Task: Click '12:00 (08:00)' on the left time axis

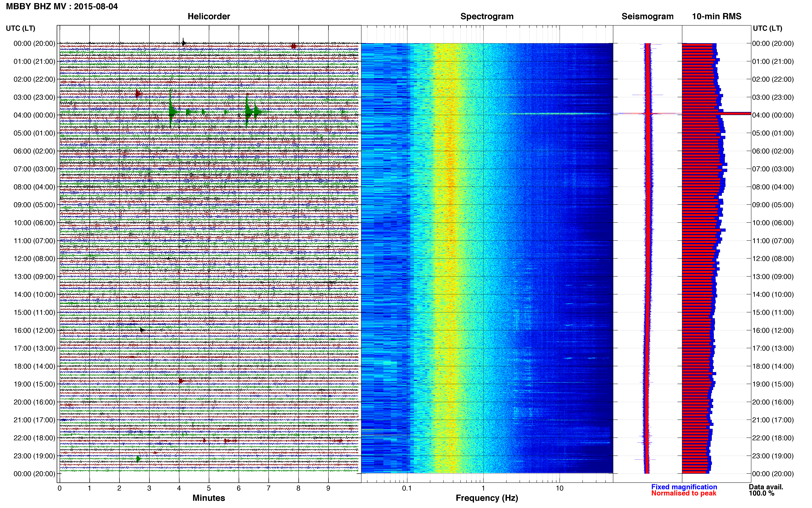Action: [x=34, y=259]
